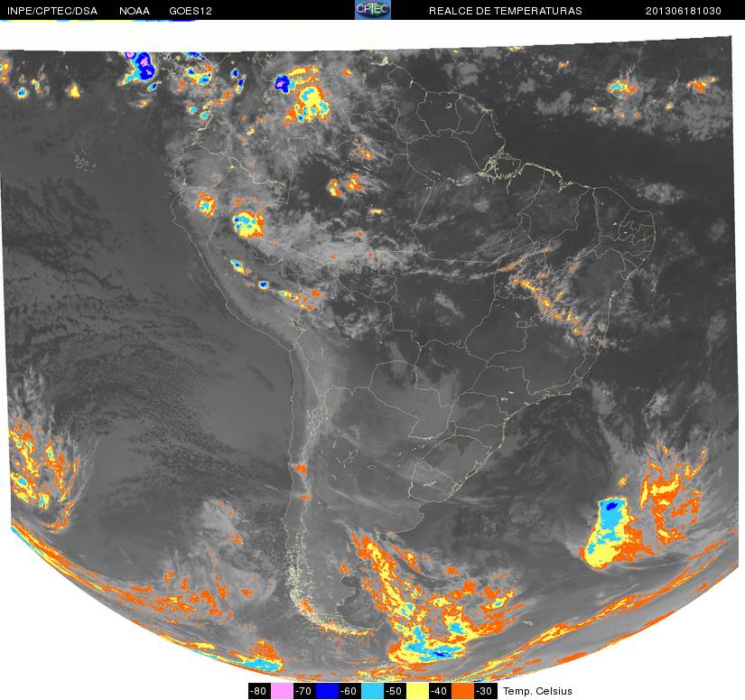Click the timestamp 201306181030
745x700 pixels.
tap(684, 11)
